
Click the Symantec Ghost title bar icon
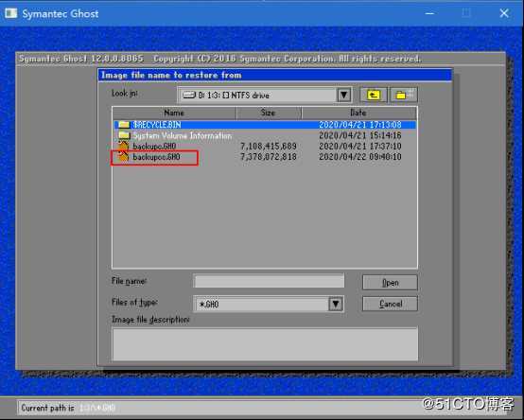(10, 13)
